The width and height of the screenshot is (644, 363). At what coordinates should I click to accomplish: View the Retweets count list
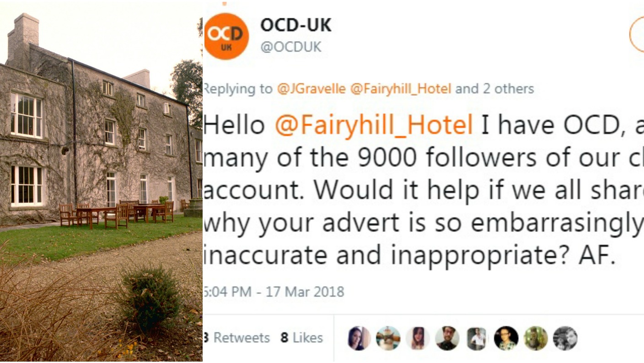237,338
